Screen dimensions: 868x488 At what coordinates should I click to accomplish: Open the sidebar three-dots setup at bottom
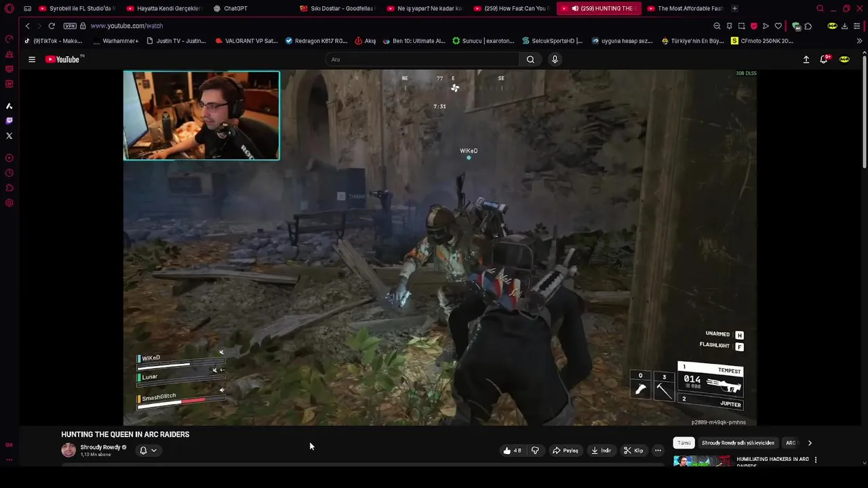pos(9,460)
